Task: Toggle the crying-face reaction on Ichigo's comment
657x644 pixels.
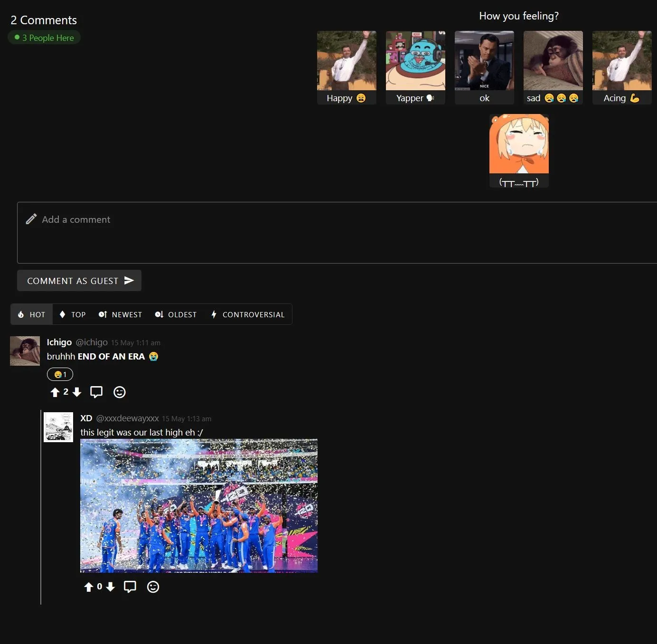Action: [x=59, y=374]
